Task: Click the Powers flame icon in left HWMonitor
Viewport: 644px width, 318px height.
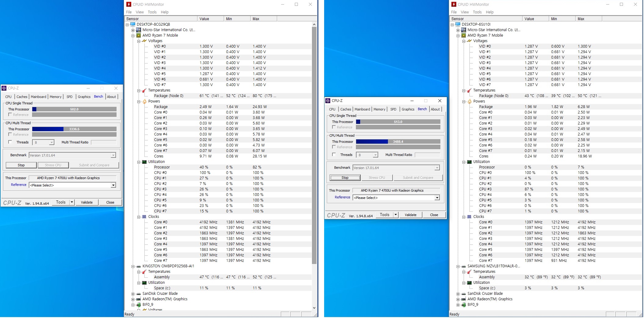Action: 144,101
